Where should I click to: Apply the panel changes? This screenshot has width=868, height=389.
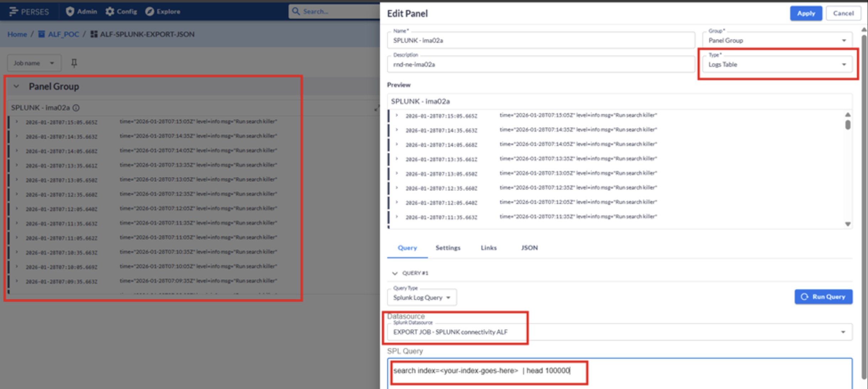pyautogui.click(x=806, y=13)
